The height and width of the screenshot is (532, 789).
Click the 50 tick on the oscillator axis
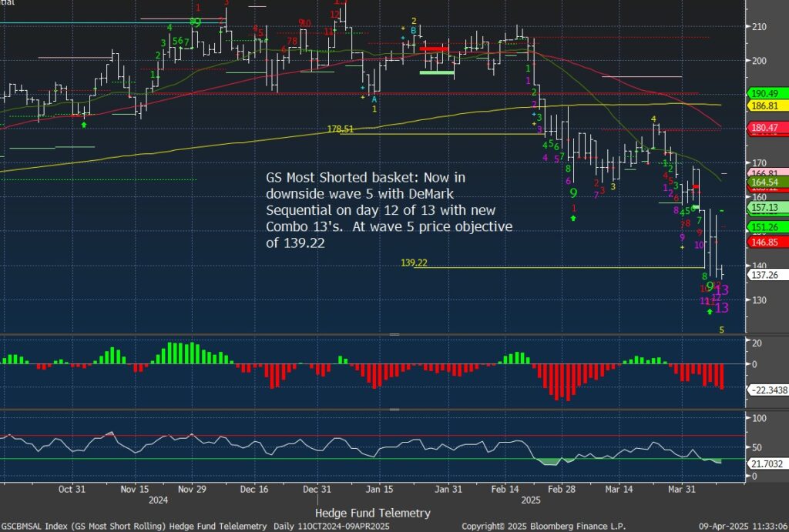pos(757,447)
